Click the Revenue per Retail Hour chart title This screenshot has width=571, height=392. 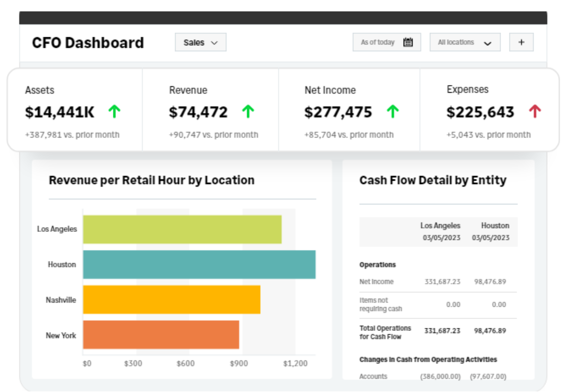click(152, 180)
